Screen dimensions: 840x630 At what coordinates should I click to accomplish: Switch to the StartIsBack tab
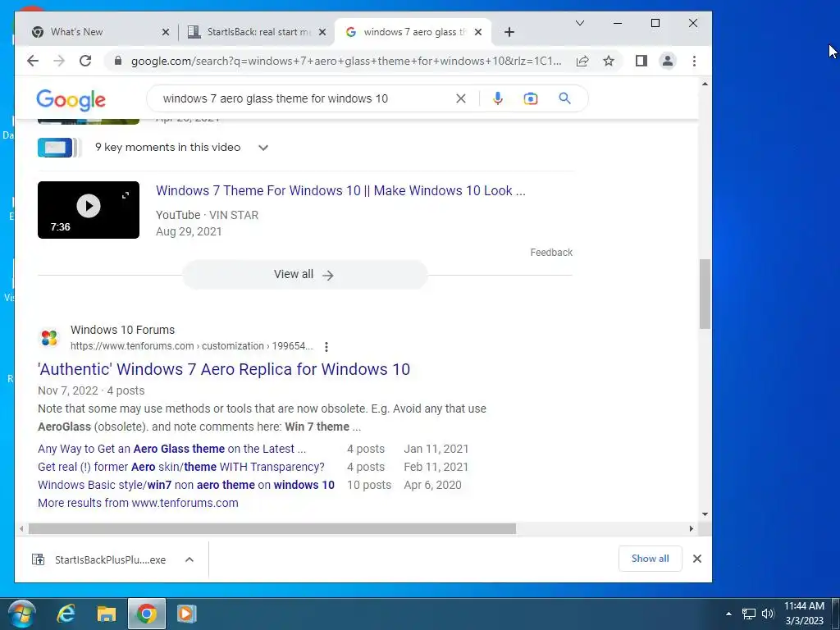(258, 32)
